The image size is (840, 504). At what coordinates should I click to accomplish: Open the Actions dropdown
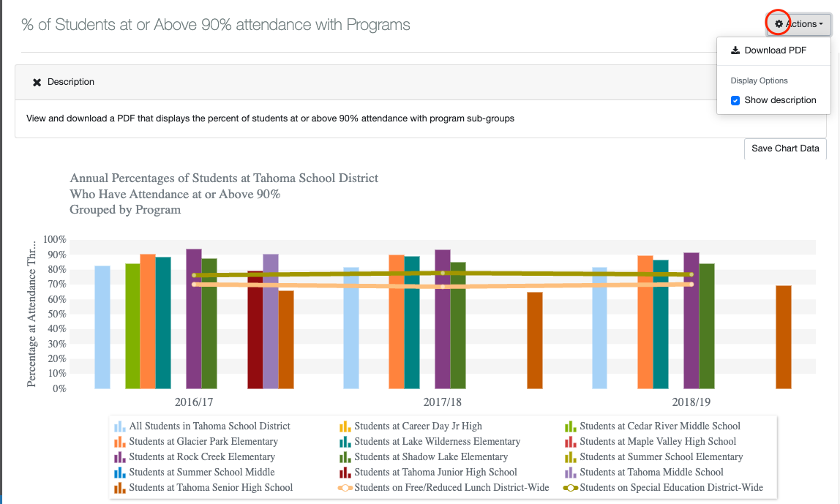pos(798,23)
